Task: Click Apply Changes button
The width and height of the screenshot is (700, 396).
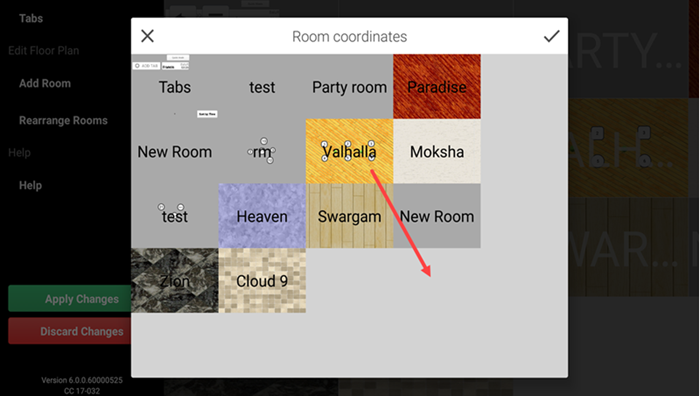Action: tap(70, 299)
